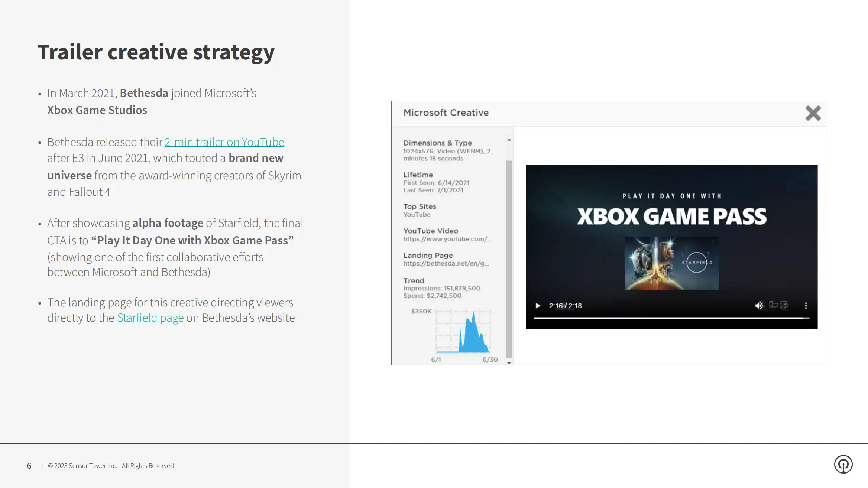Viewport: 868px width, 488px height.
Task: Open video more options menu
Action: point(806,306)
